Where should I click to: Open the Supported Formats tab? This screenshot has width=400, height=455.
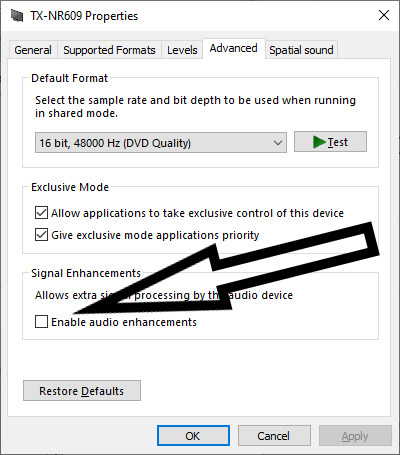(x=109, y=50)
